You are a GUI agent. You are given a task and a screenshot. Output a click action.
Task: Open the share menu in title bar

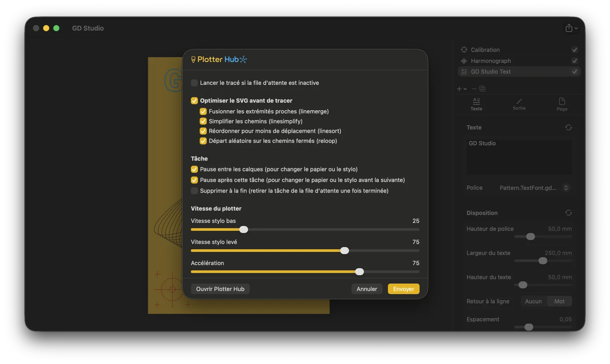coord(572,28)
